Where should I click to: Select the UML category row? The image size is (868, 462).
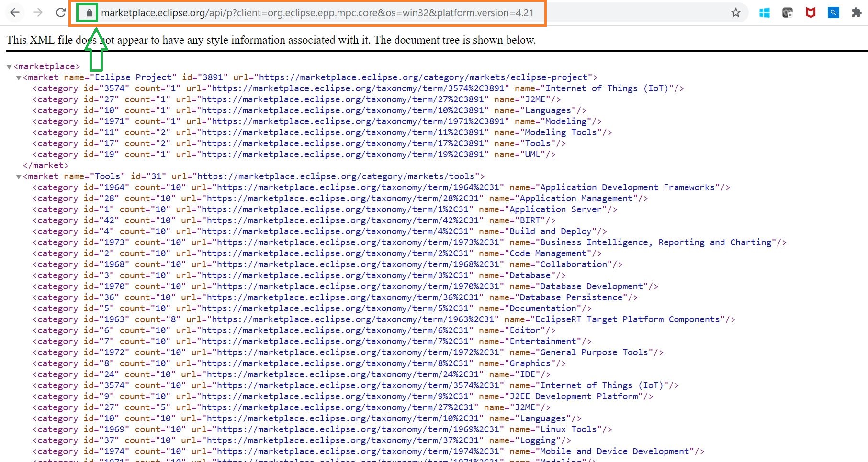point(294,154)
